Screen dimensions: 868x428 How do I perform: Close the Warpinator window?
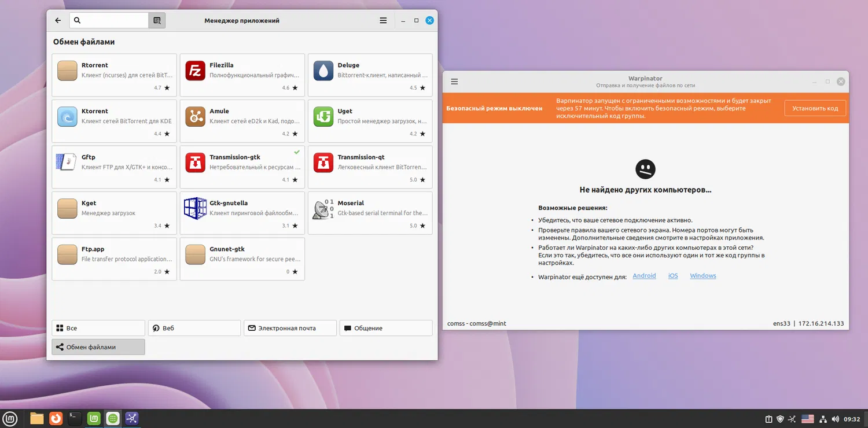tap(841, 82)
